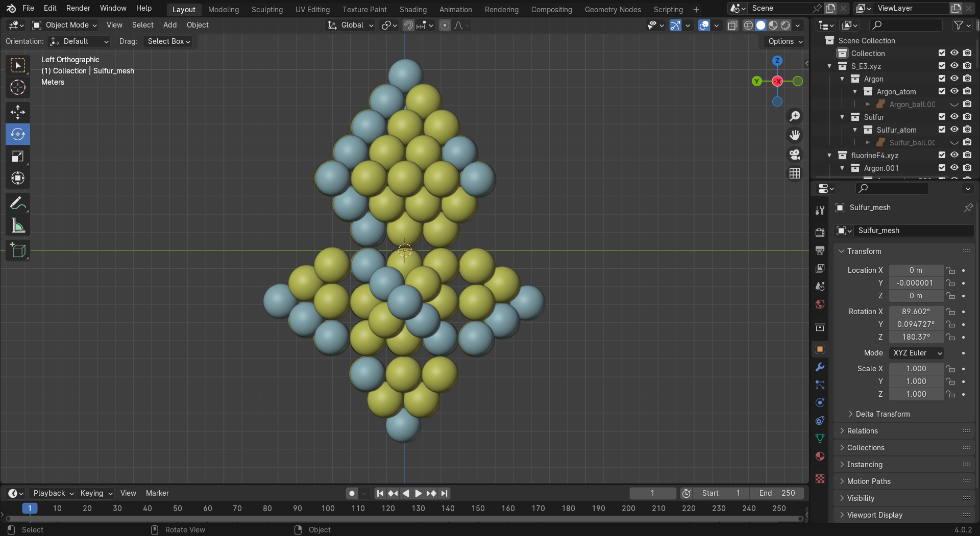Hide the Sulfur collection in viewport
The image size is (980, 536).
954,117
